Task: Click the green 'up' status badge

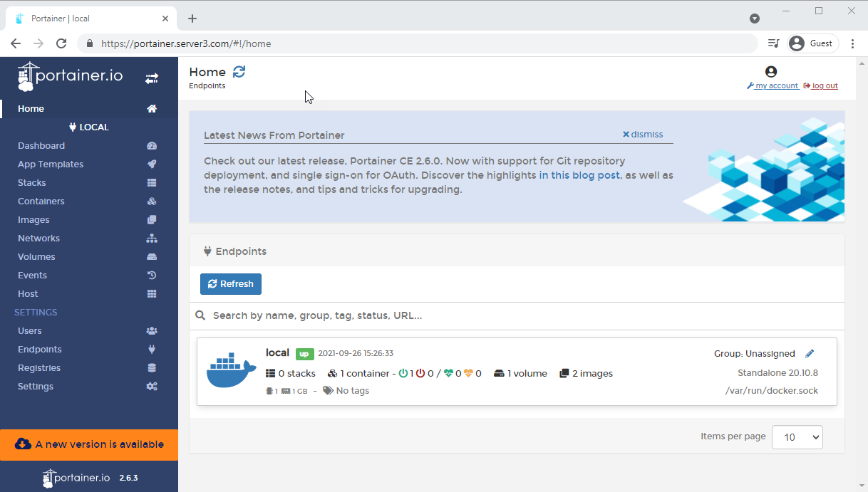Action: (305, 354)
